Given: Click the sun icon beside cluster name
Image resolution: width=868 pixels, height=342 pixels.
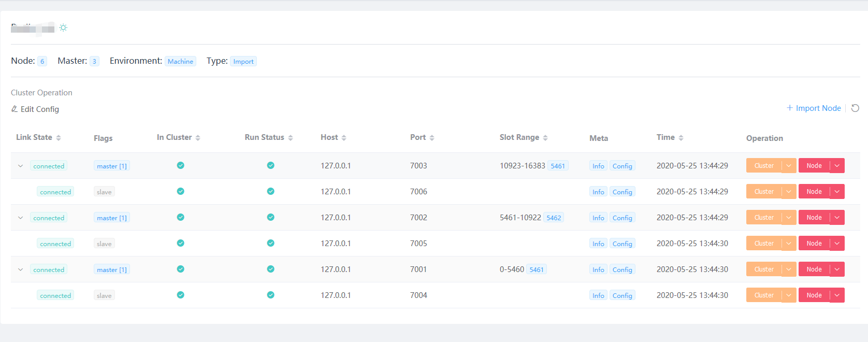Looking at the screenshot, I should (x=63, y=27).
